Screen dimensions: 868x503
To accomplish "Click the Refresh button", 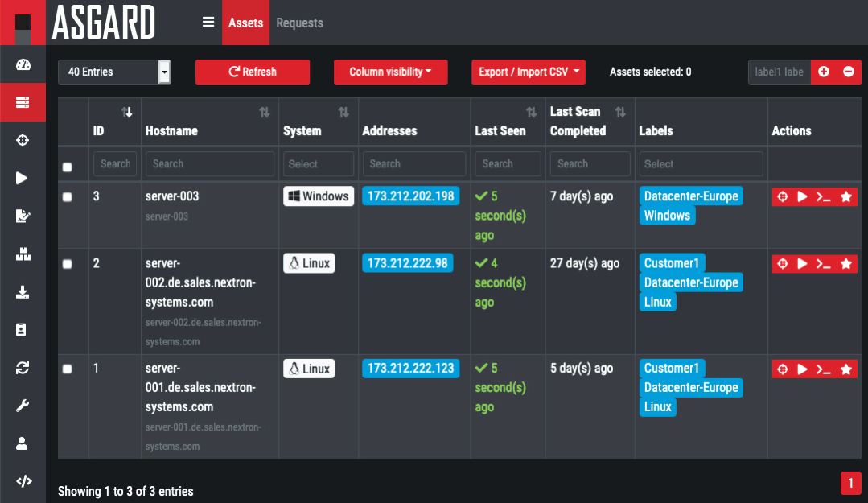I will 253,72.
